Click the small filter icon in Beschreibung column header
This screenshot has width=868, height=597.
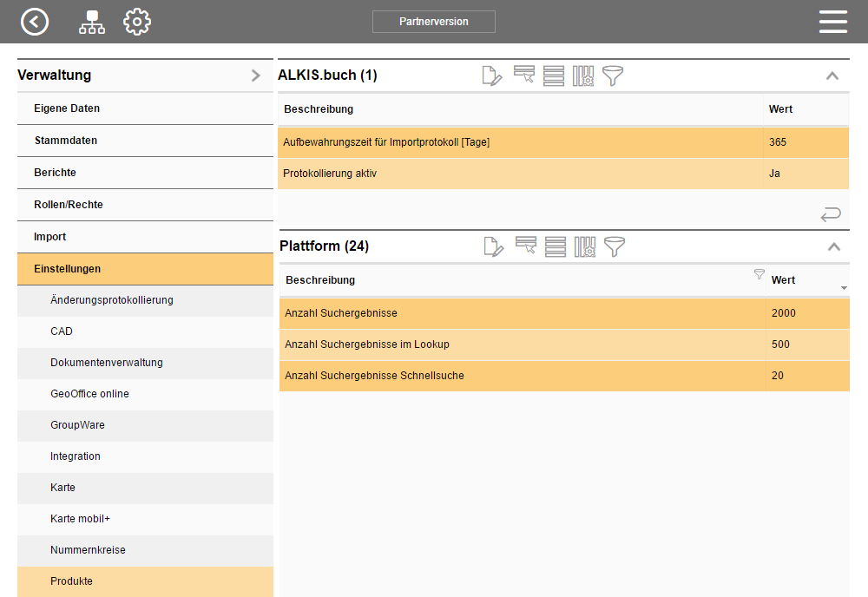pos(759,274)
